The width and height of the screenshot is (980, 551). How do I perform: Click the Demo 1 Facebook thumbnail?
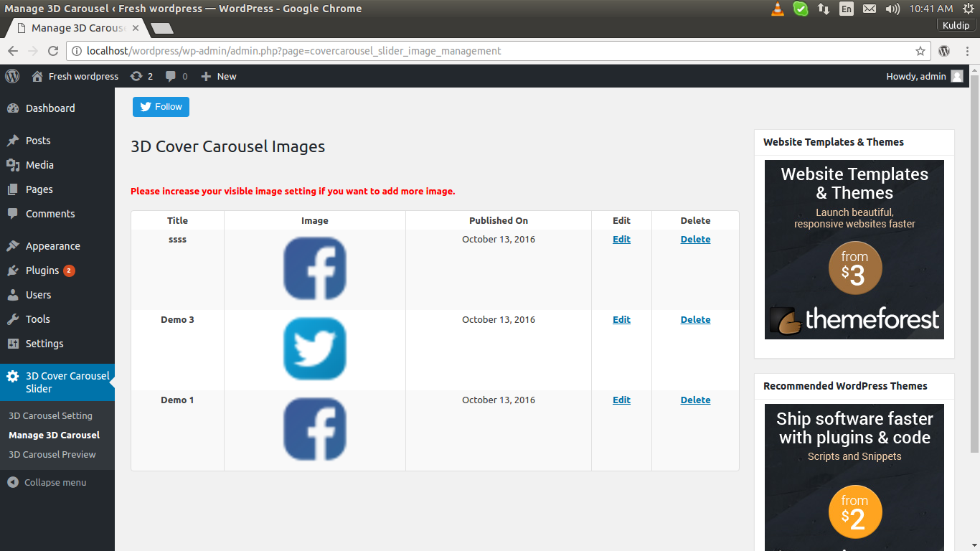tap(315, 429)
